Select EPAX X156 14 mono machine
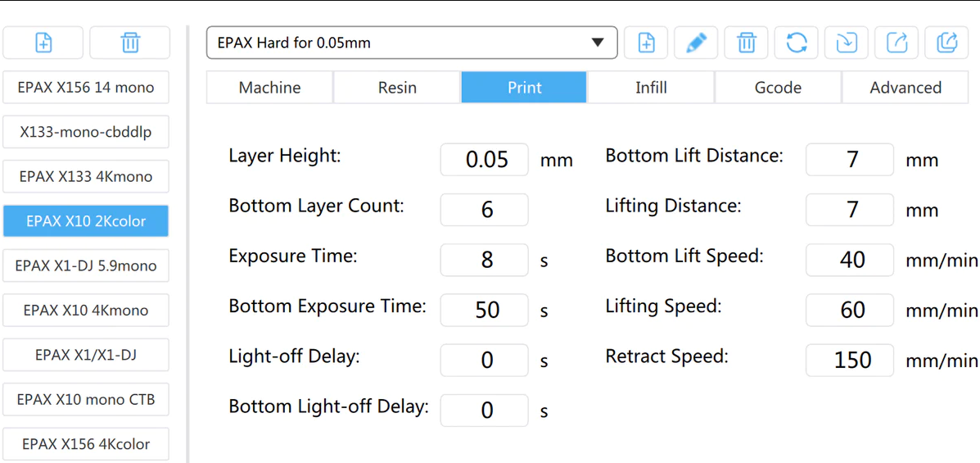Screen dimensions: 980x463 coord(86,87)
